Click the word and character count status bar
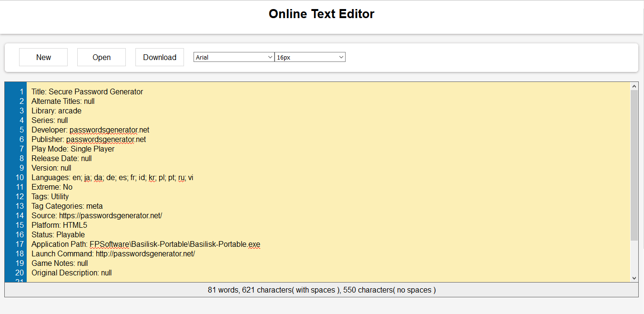This screenshot has height=314, width=644. pyautogui.click(x=322, y=290)
